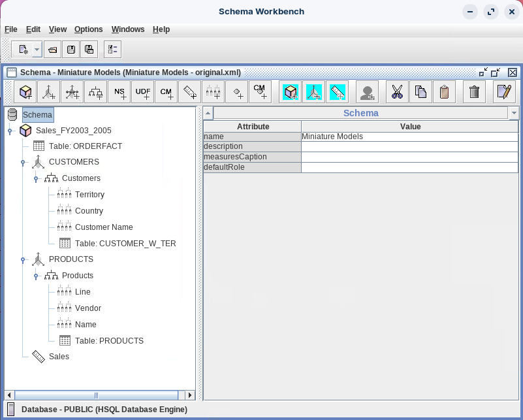
Task: Collapse the Sales_FY2003_2005 cube node
Action: click(10, 131)
